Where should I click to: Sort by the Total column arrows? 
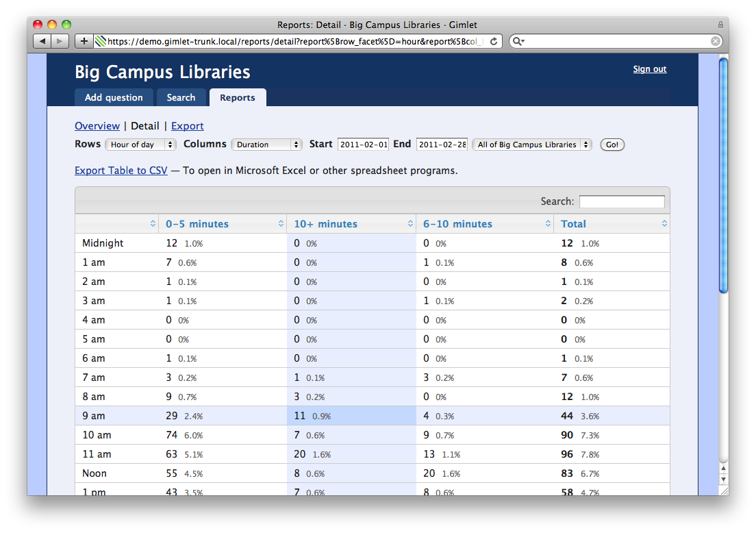coord(664,223)
